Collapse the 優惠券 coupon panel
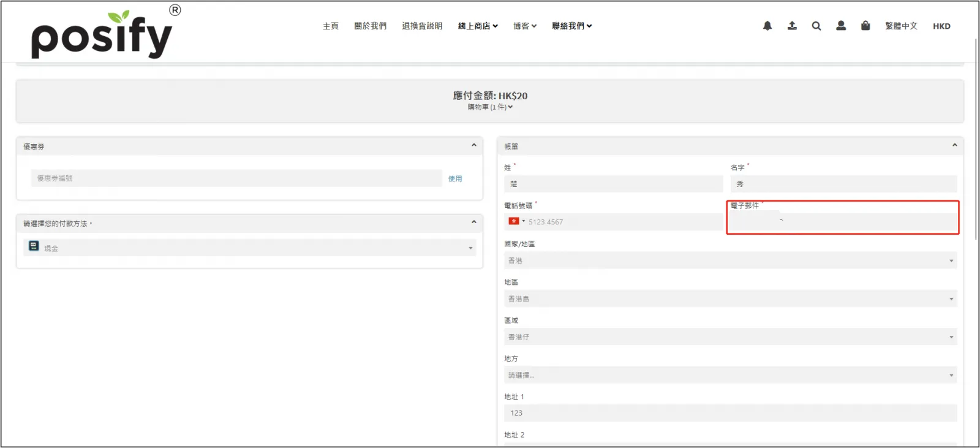The image size is (980, 448). coord(473,146)
